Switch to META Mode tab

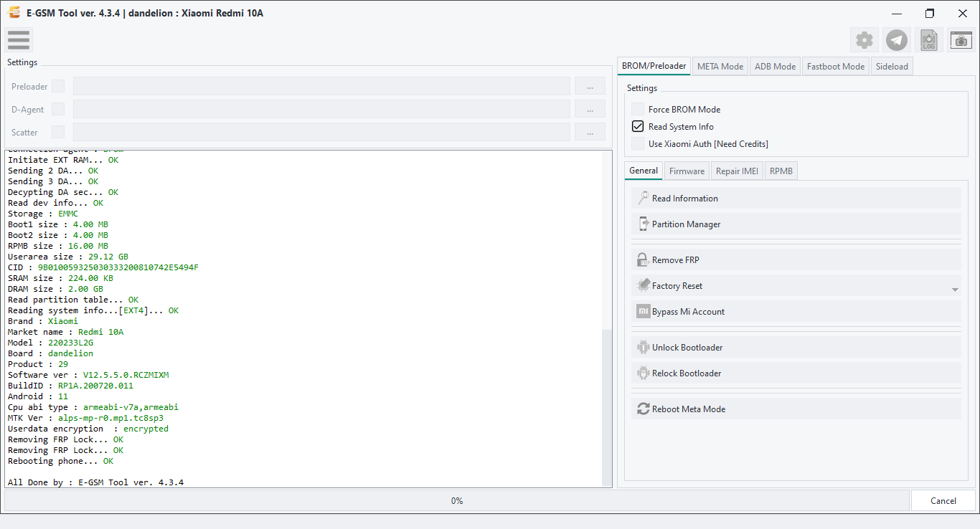pyautogui.click(x=720, y=67)
